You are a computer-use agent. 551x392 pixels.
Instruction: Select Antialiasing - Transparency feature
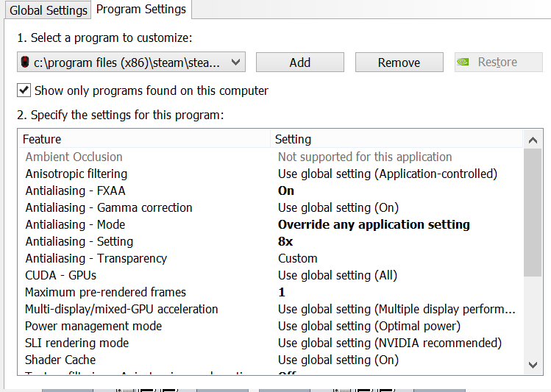point(96,258)
